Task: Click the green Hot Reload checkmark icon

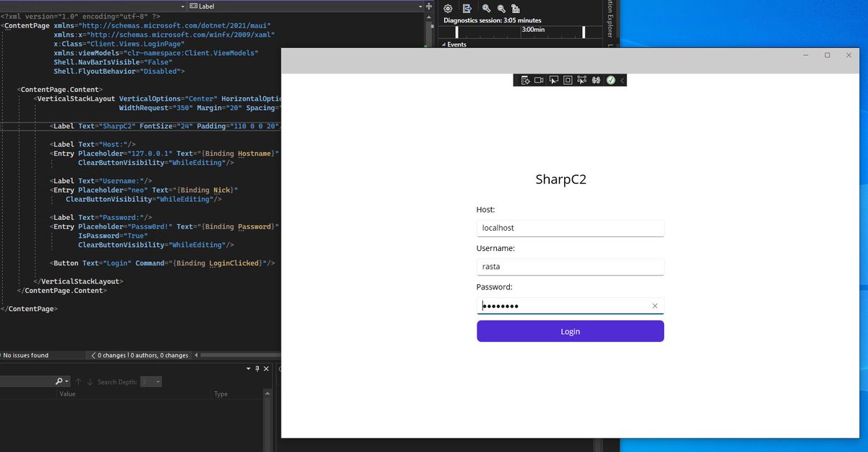Action: pyautogui.click(x=610, y=80)
